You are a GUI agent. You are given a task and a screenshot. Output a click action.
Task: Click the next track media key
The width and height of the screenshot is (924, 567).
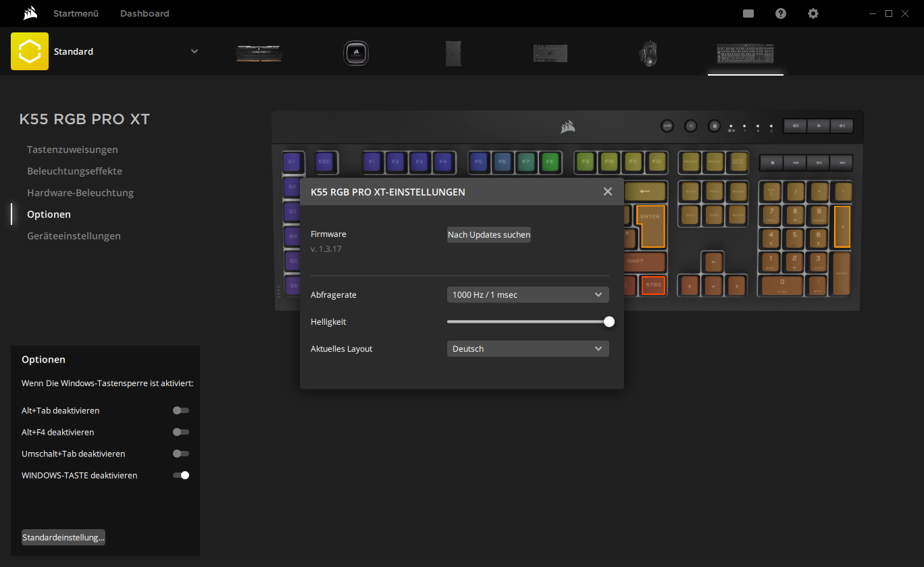coord(842,163)
